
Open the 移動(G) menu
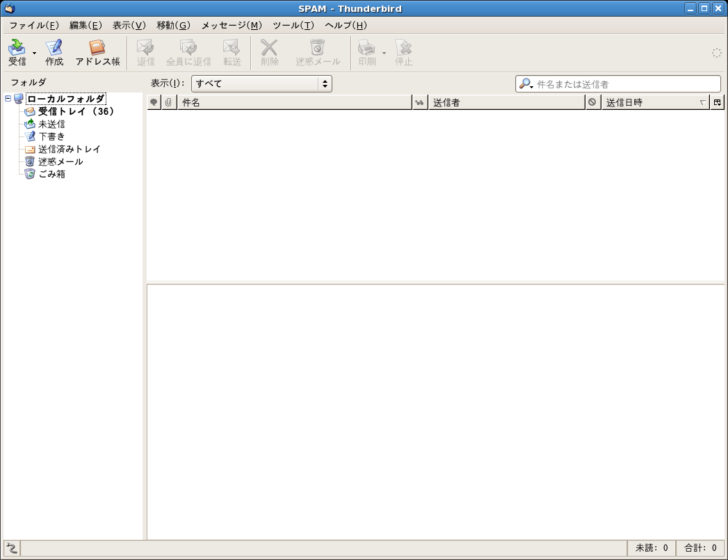click(x=173, y=25)
